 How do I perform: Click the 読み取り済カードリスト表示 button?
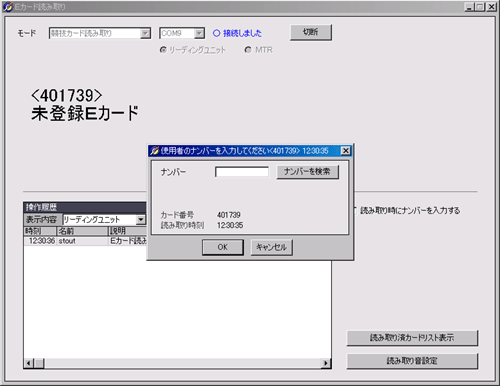coord(412,338)
